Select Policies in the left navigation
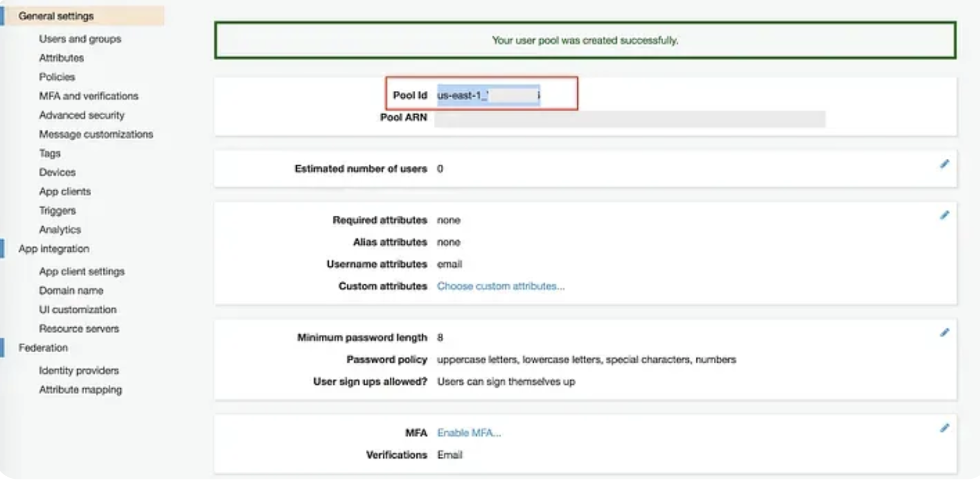 57,77
